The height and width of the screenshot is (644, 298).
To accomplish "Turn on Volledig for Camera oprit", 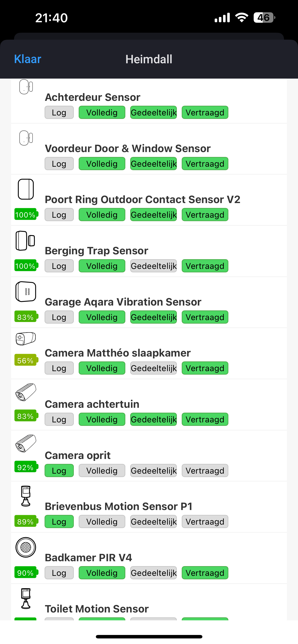I will click(x=102, y=471).
